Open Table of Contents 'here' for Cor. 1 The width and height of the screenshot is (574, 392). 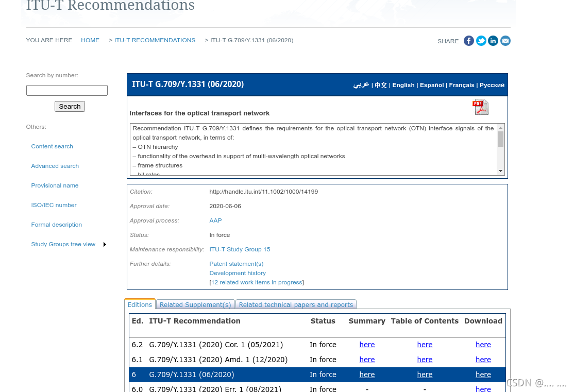(425, 345)
